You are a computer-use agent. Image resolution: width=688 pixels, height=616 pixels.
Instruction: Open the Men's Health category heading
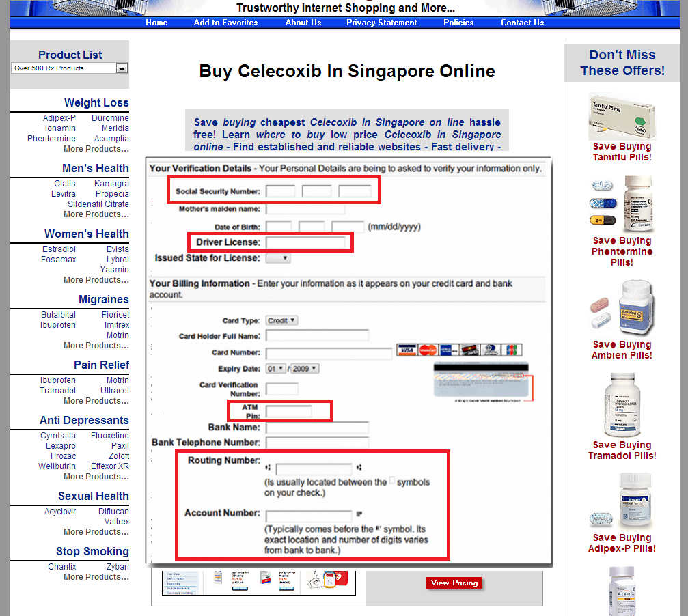tap(96, 169)
